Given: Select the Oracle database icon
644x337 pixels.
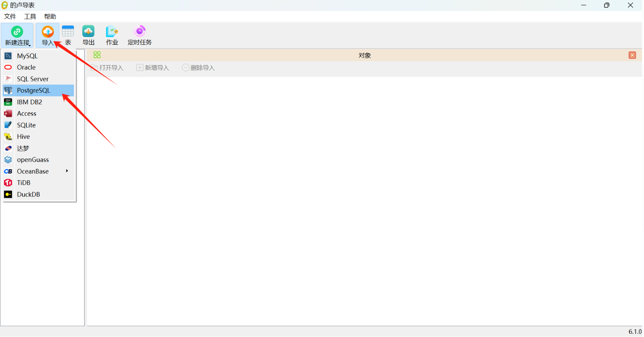Looking at the screenshot, I should pos(8,67).
